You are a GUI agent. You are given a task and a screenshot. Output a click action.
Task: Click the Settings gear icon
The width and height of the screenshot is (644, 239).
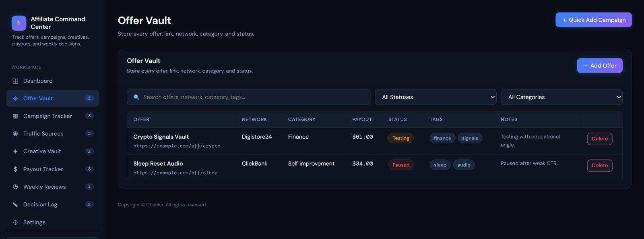[15, 222]
